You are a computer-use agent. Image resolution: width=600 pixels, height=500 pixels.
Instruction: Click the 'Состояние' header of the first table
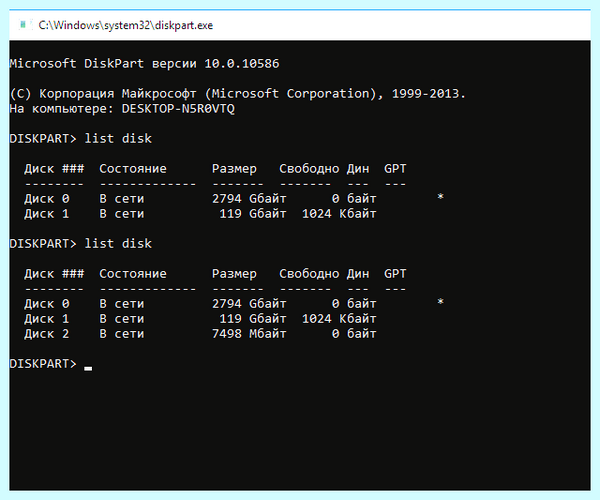coord(133,169)
